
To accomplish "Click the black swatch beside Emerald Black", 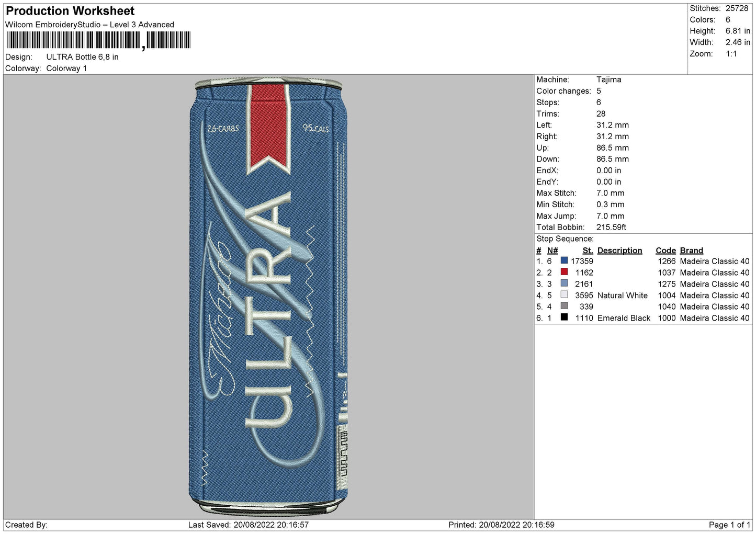I will coord(564,317).
